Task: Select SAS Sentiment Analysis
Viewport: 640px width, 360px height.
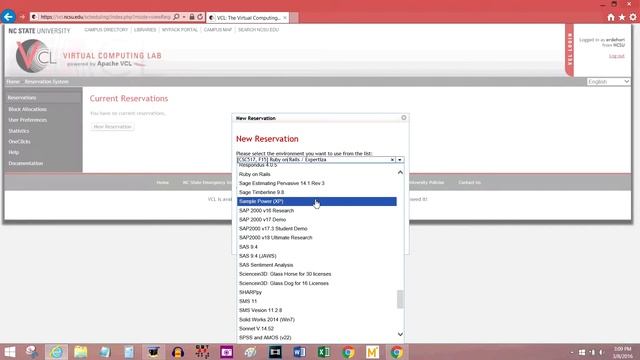Action: click(317, 265)
